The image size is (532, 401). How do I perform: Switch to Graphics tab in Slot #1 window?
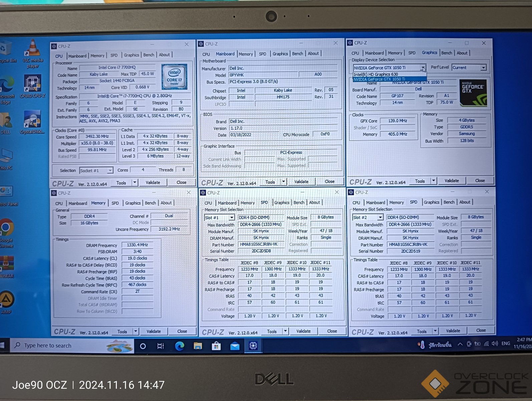coord(282,203)
